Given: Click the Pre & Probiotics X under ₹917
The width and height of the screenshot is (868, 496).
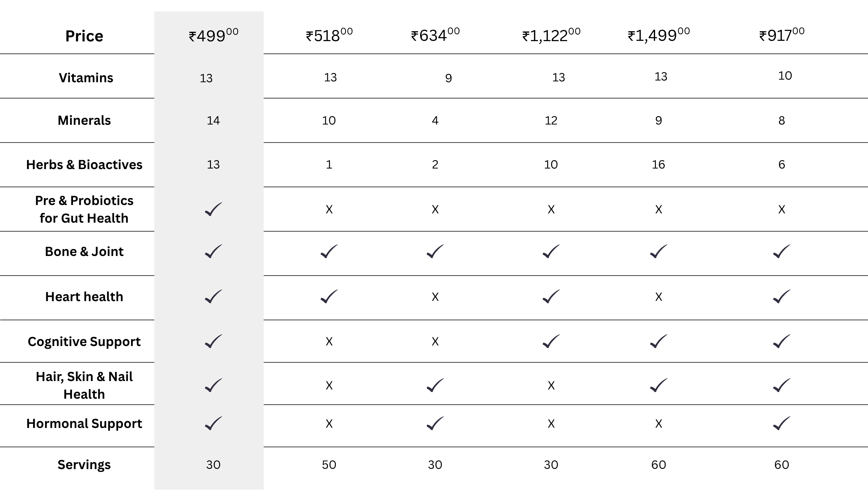Looking at the screenshot, I should click(781, 209).
